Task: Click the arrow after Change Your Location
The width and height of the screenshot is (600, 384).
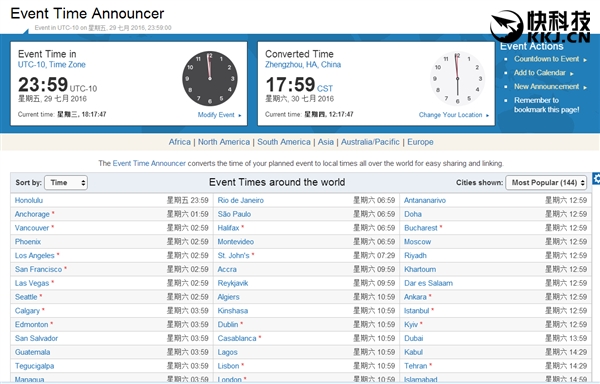Action: pos(488,115)
